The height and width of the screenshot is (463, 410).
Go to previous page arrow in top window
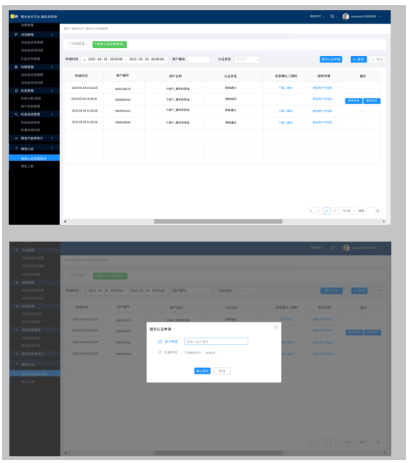(x=311, y=211)
